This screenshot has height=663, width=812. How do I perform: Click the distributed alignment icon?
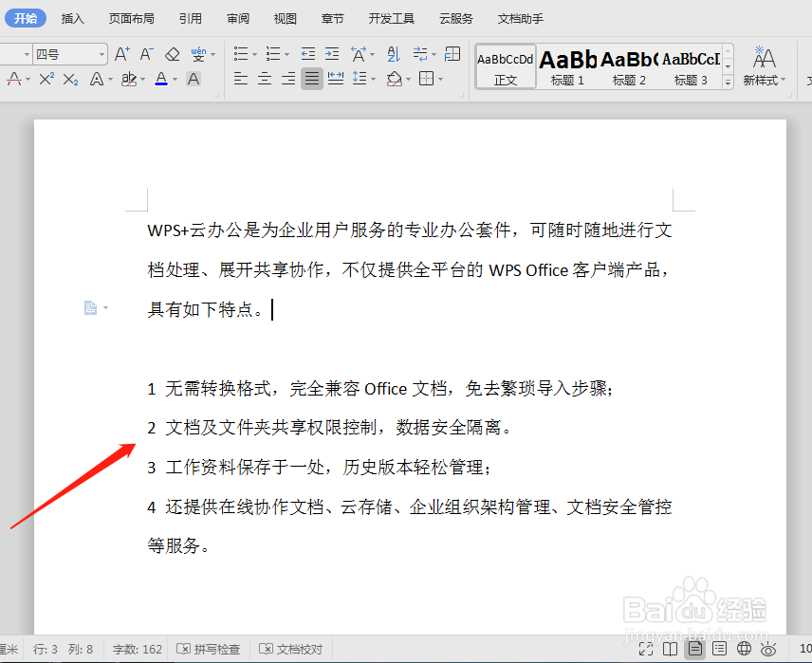pos(336,79)
